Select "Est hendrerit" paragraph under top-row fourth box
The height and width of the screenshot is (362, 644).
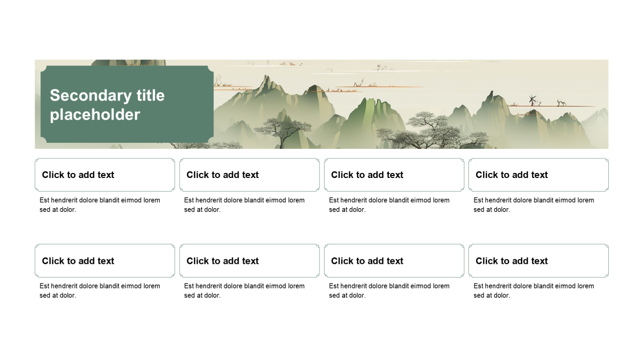coord(534,205)
